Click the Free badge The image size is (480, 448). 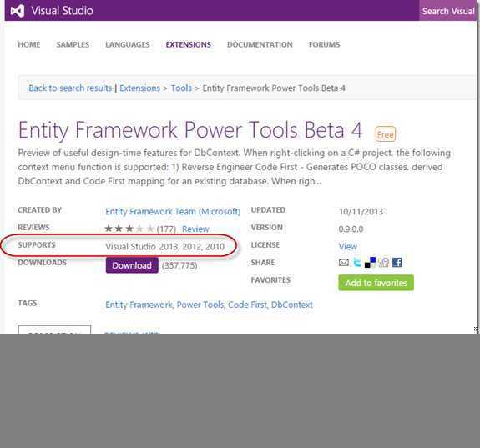(x=386, y=134)
